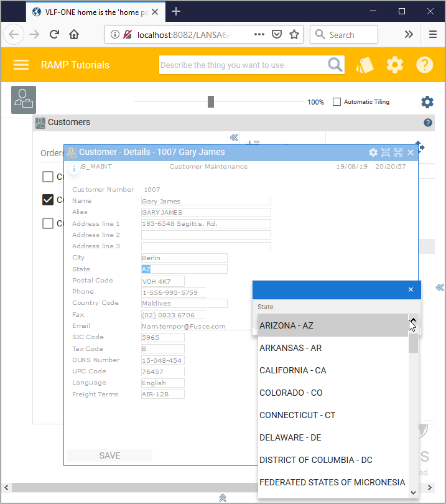Select ARKANSAS - AR list entry
This screenshot has width=446, height=504.
tap(290, 348)
